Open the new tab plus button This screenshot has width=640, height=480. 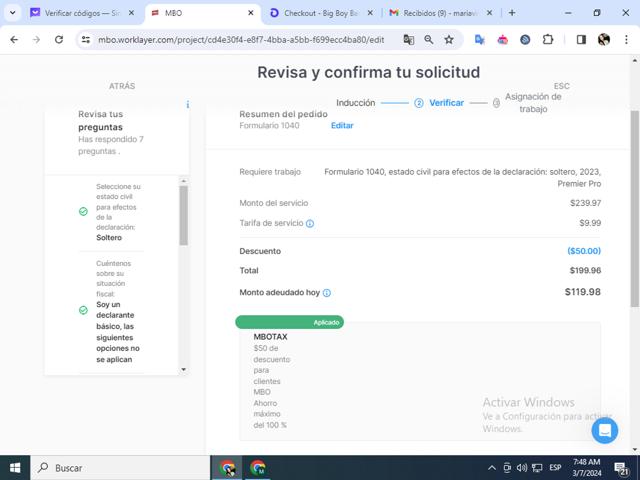[512, 13]
